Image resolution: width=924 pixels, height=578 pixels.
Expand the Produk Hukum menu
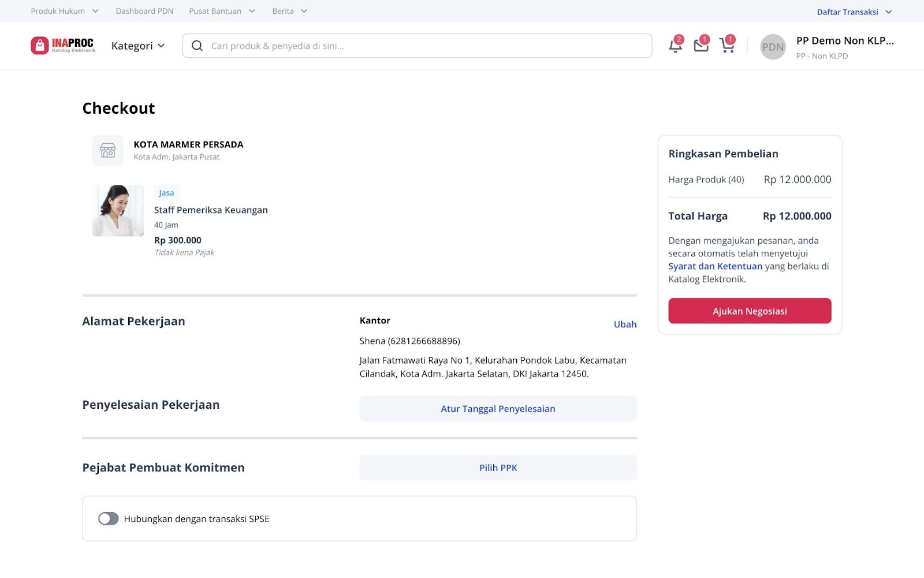pos(65,11)
